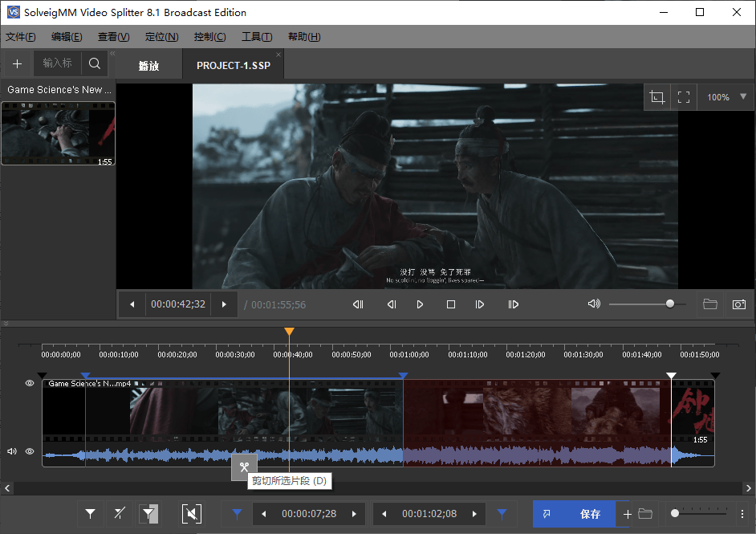This screenshot has height=534, width=756.
Task: Open the 100% zoom dropdown arrow
Action: pos(742,97)
